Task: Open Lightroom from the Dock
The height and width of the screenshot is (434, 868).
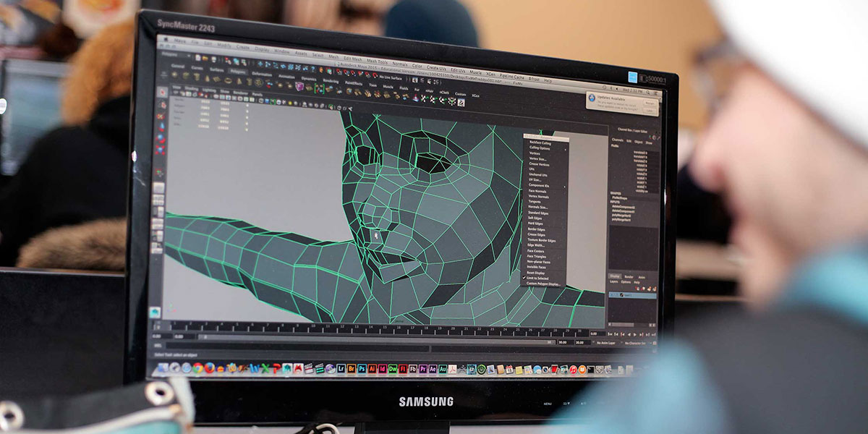Action: click(341, 368)
